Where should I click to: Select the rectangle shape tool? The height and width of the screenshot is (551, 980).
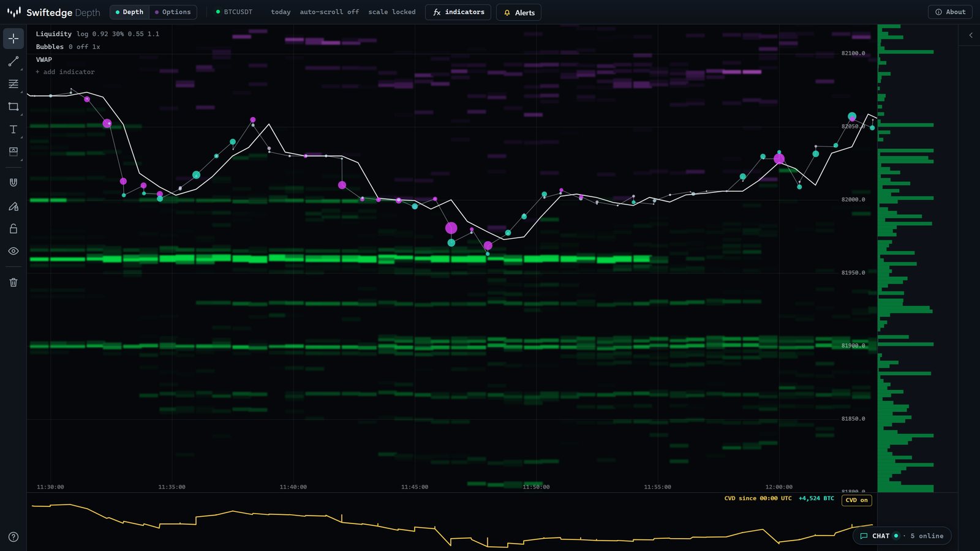13,107
